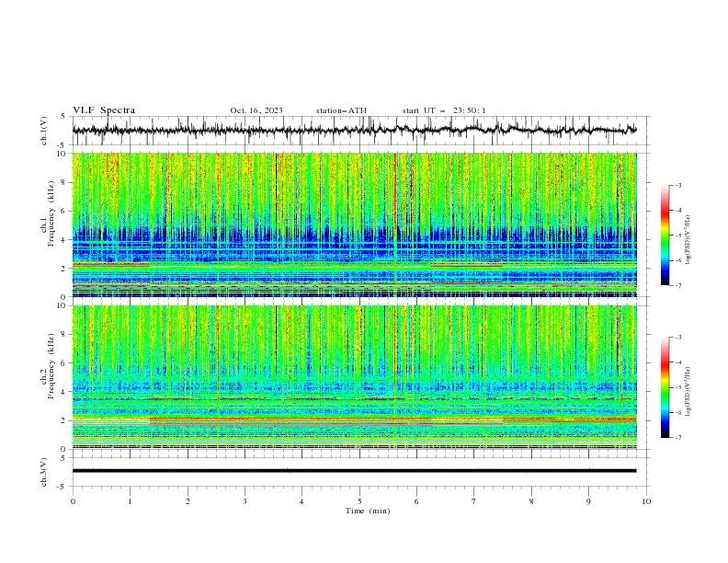Image resolution: width=728 pixels, height=563 pixels.
Task: Select the "start UT = 23:50:1" text
Action: tap(444, 110)
